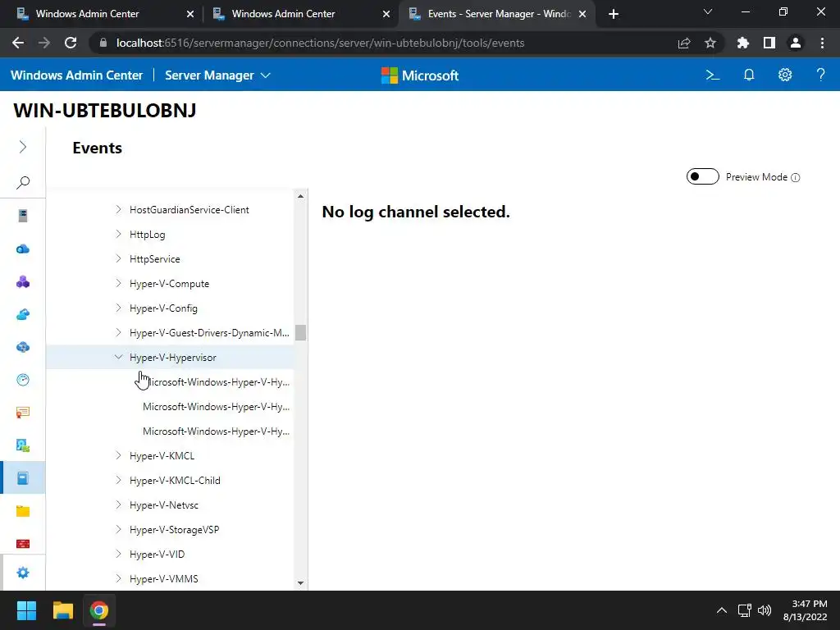840x630 pixels.
Task: Open the Chrome tab search chevron
Action: 708,11
